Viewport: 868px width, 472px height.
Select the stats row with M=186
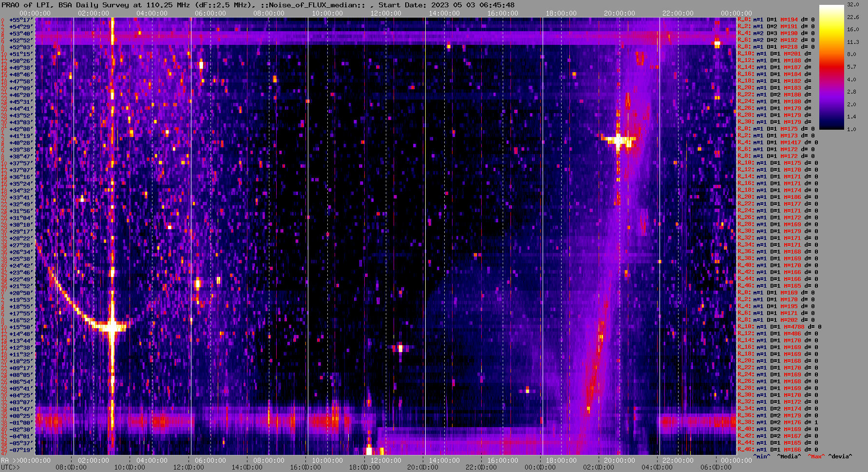[x=777, y=197]
